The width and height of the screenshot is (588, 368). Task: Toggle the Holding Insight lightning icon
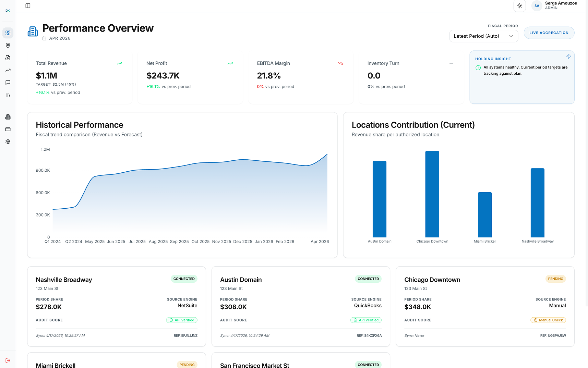pyautogui.click(x=568, y=56)
